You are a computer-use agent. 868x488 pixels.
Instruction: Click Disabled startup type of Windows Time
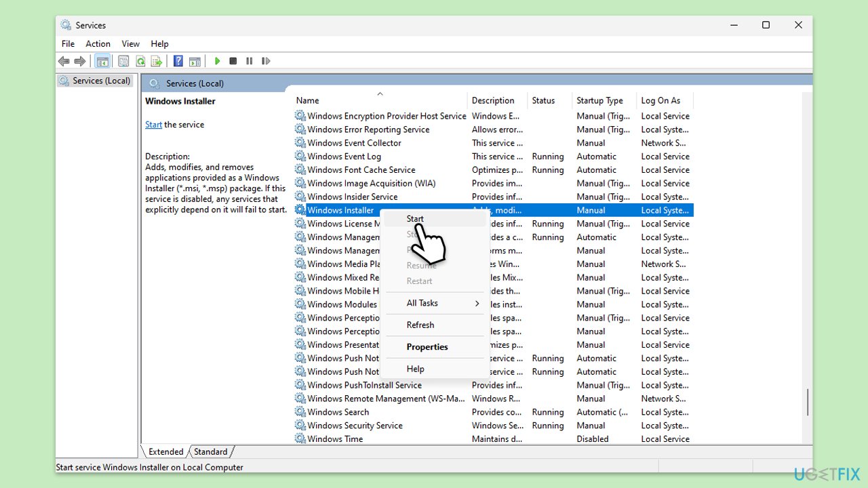click(x=593, y=439)
